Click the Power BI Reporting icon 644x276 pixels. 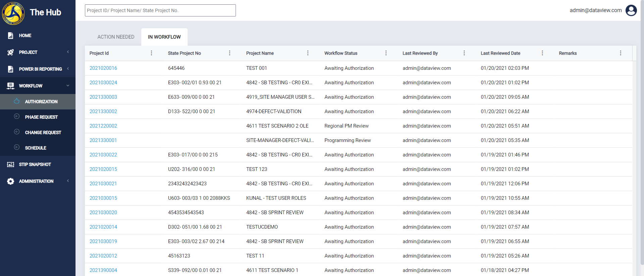[x=11, y=69]
